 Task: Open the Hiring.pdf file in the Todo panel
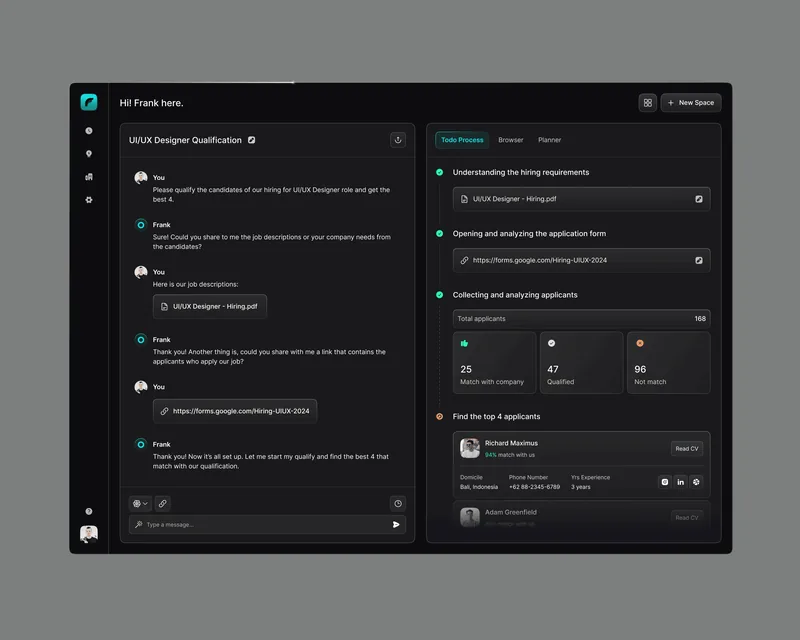coord(581,199)
